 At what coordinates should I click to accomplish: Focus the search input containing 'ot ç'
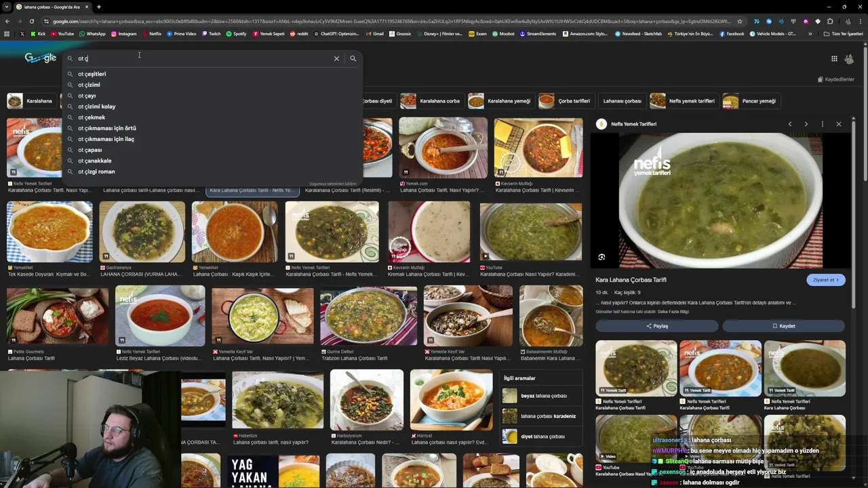pos(203,58)
